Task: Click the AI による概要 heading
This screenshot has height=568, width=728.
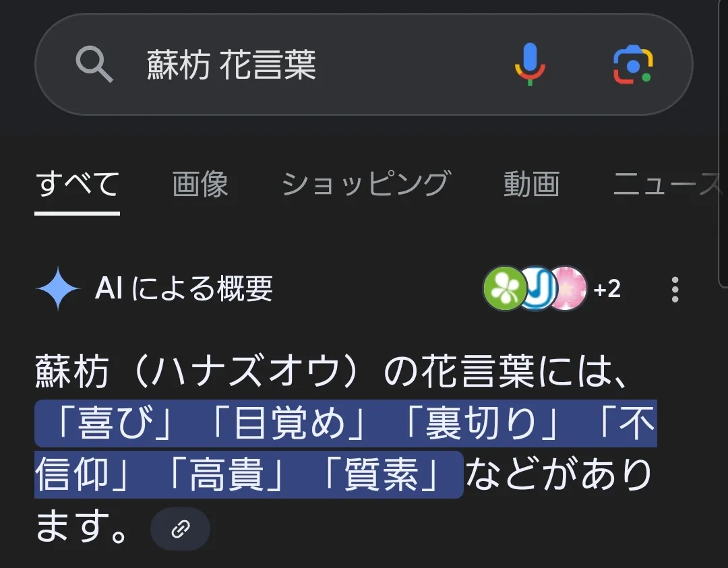Action: 184,288
